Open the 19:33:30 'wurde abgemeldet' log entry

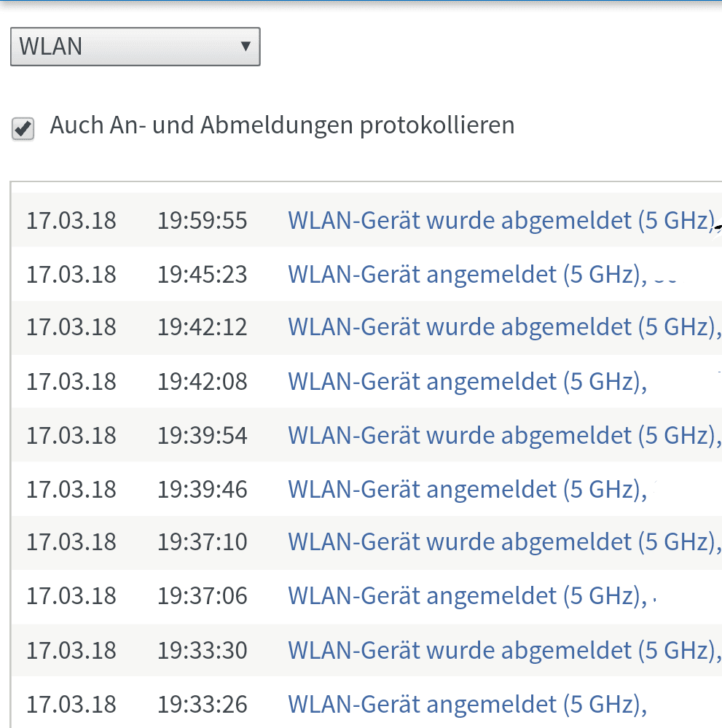point(505,650)
